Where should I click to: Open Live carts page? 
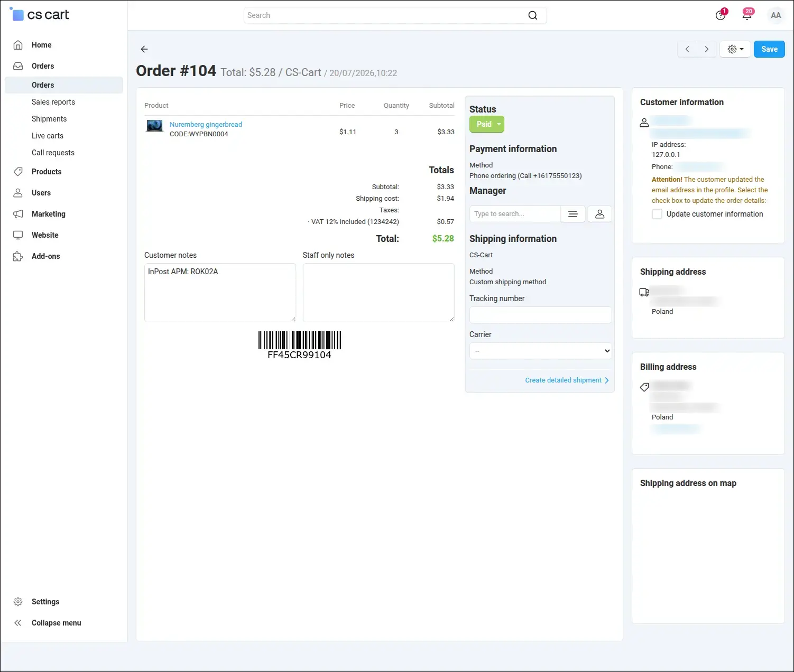click(x=48, y=136)
